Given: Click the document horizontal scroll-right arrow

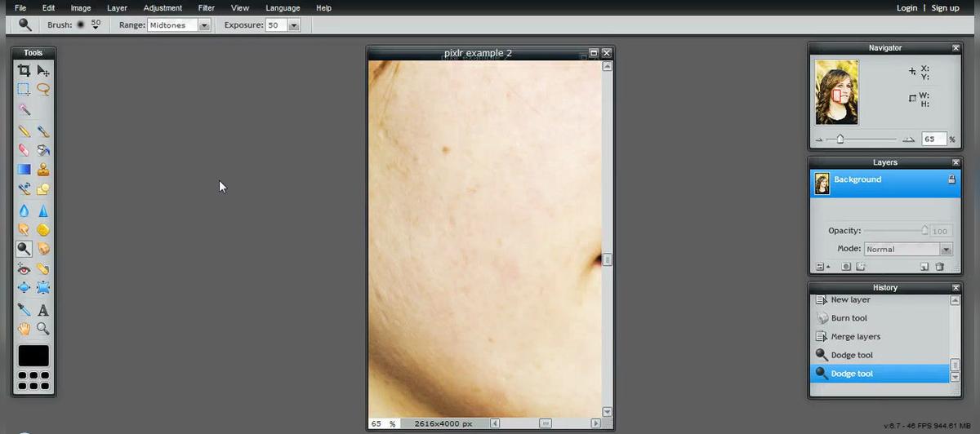Looking at the screenshot, I should tap(595, 424).
